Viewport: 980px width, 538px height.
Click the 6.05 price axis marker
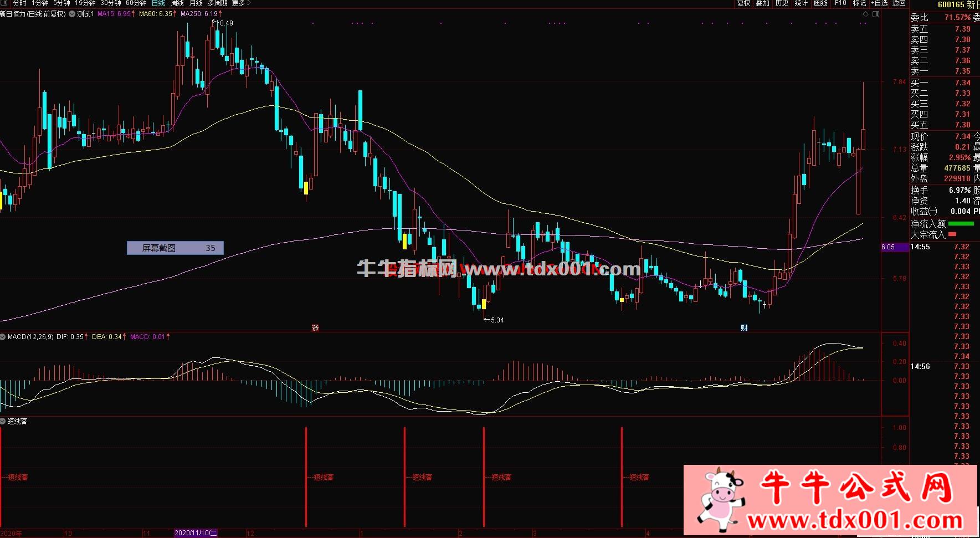[x=895, y=247]
